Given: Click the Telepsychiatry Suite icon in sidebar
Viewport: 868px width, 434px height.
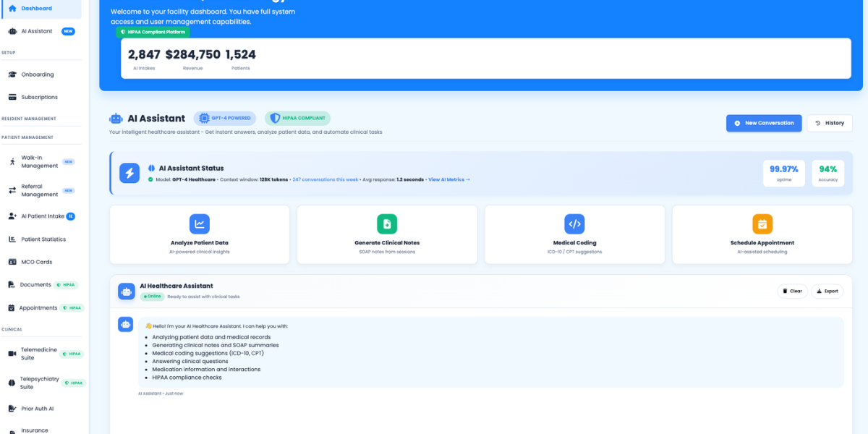Looking at the screenshot, I should coord(12,381).
